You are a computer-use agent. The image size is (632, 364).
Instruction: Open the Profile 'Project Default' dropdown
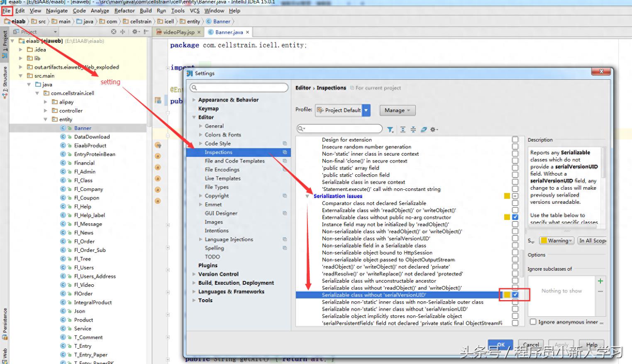(x=342, y=110)
